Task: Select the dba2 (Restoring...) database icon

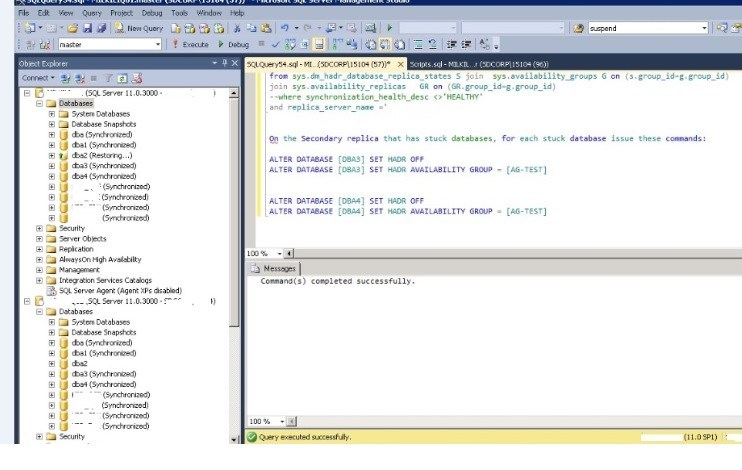Action: tap(63, 156)
